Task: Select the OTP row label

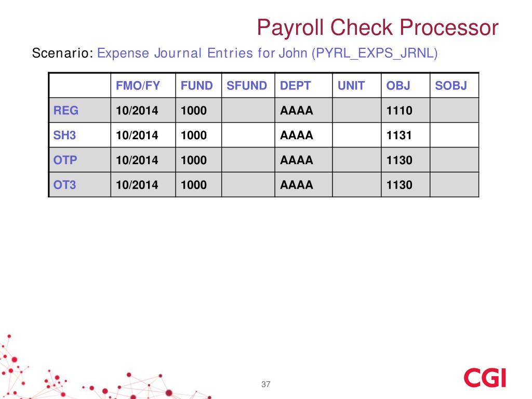Action: pos(65,160)
